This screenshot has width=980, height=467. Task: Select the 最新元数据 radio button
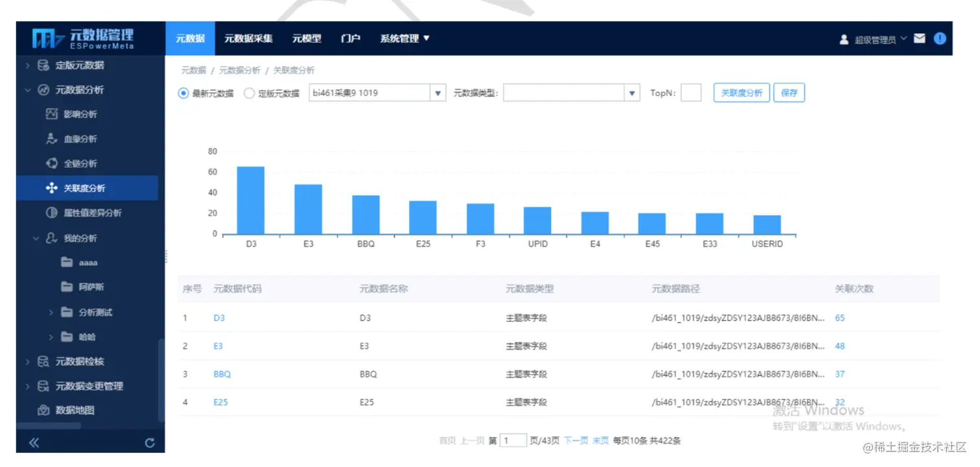183,93
